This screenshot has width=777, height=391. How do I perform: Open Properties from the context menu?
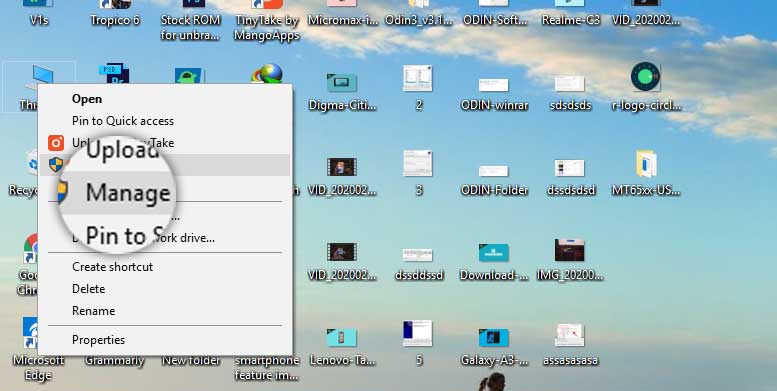click(98, 340)
